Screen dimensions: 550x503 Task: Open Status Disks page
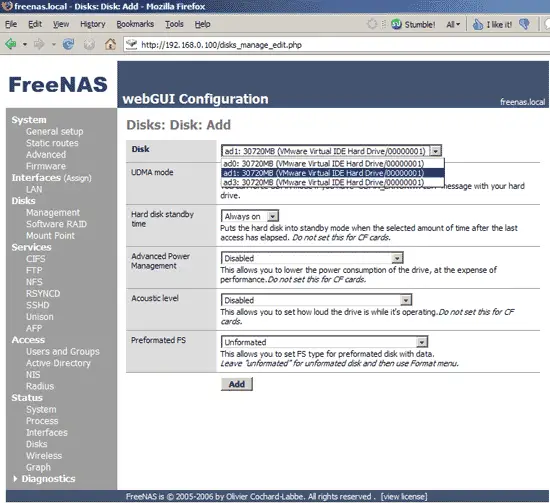click(36, 444)
